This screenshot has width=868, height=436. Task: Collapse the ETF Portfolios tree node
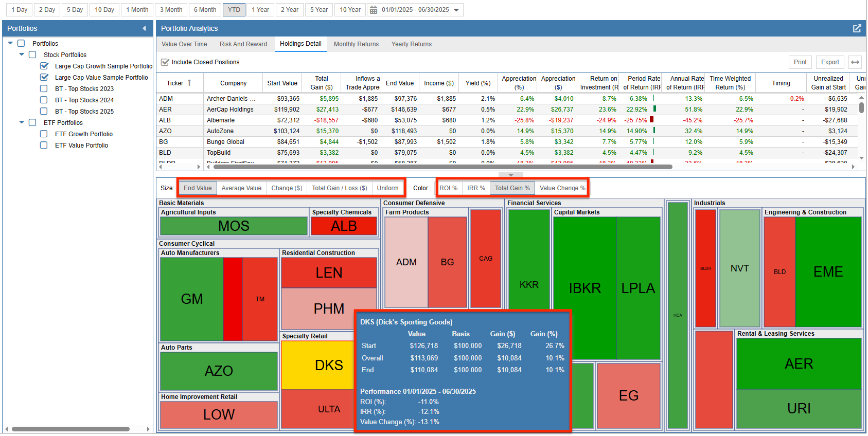(22, 122)
